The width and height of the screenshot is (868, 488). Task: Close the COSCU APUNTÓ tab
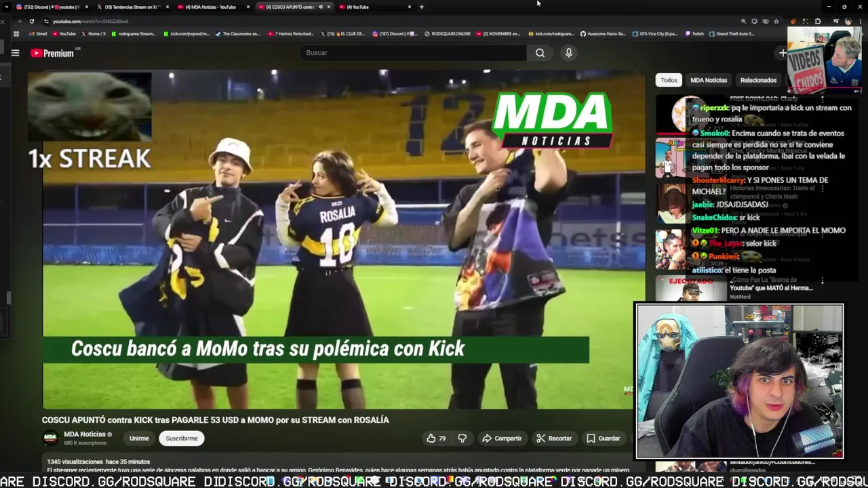(329, 7)
